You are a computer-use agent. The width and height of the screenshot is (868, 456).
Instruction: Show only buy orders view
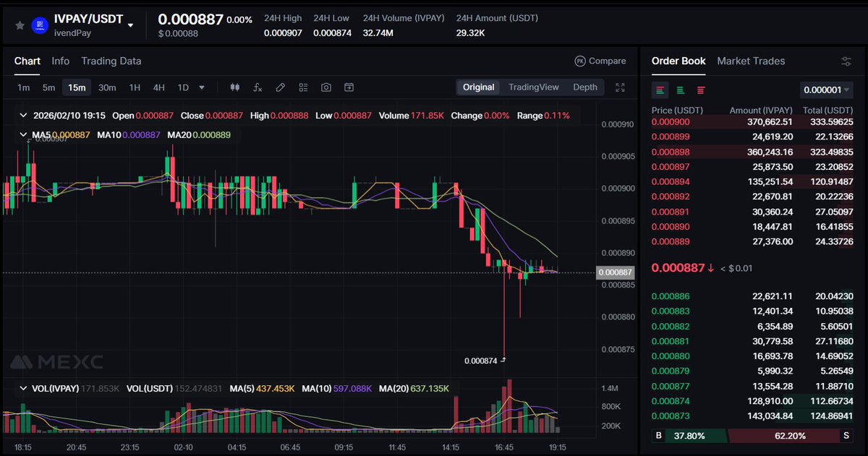tap(681, 90)
